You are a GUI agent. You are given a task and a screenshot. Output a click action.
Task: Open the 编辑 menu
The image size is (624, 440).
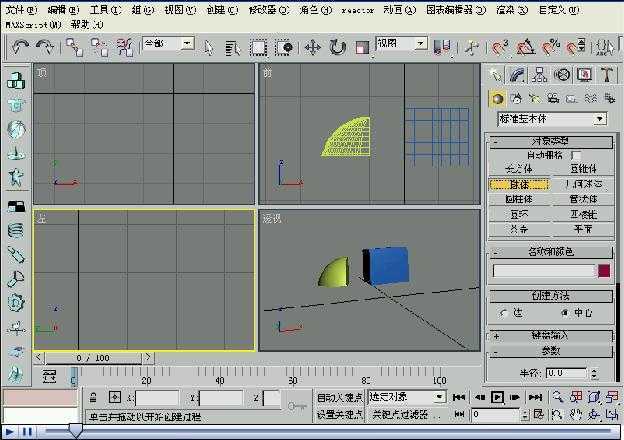tap(63, 10)
